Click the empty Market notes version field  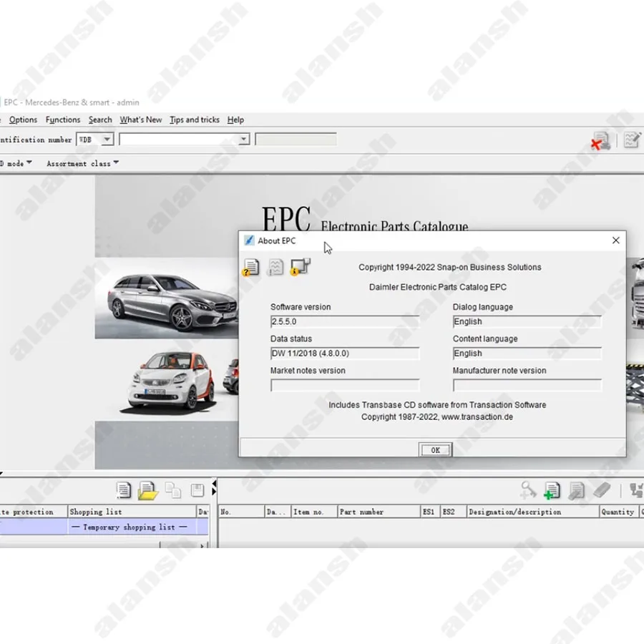pyautogui.click(x=345, y=385)
